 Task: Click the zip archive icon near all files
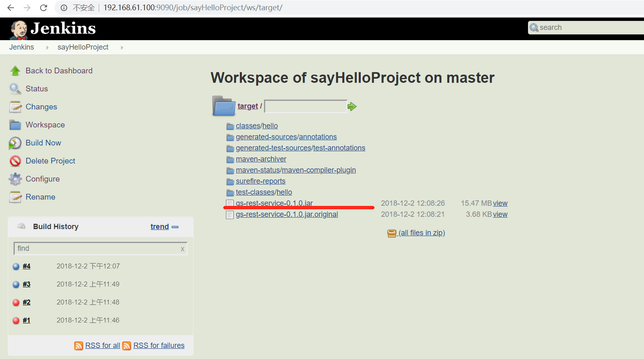(x=392, y=233)
